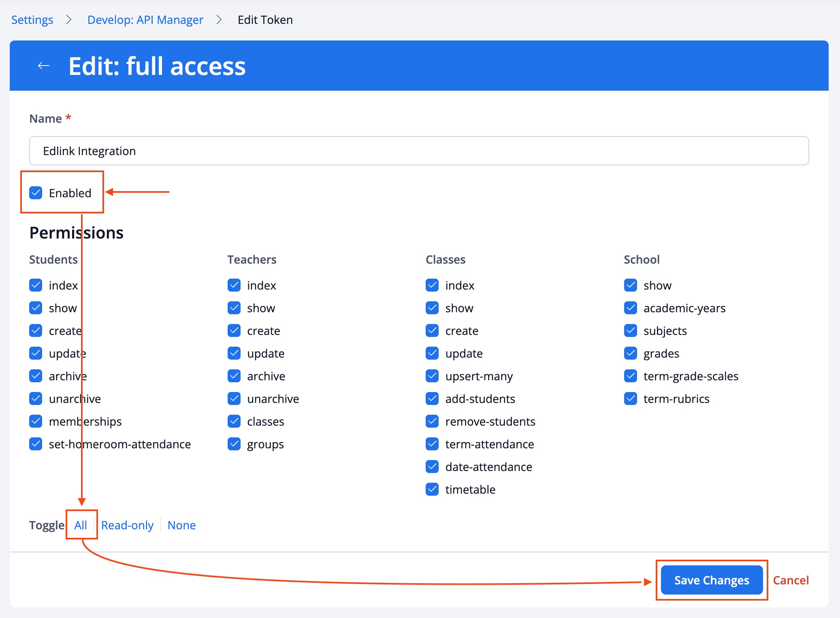Open Settings breadcrumb link
Image resolution: width=840 pixels, height=618 pixels.
(x=32, y=20)
